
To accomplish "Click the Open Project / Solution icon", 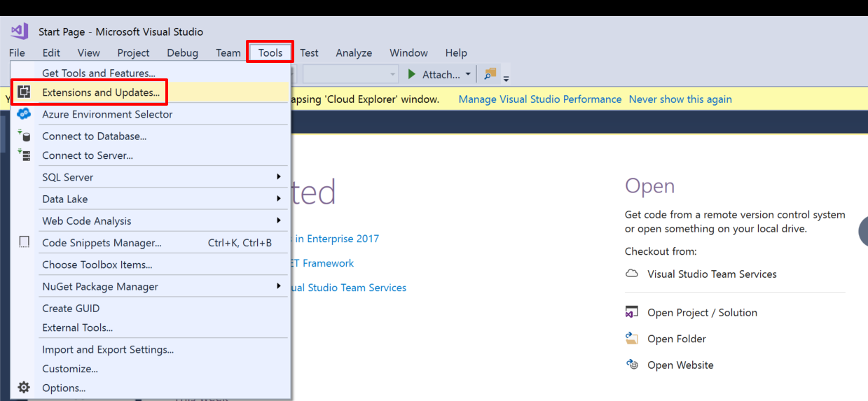I will point(632,312).
